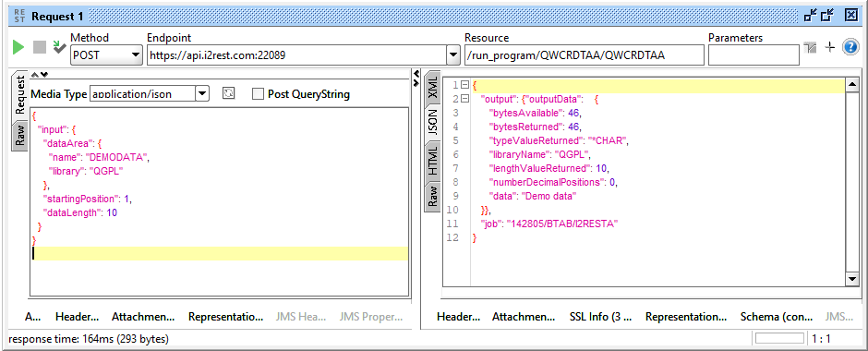Click the Parameters input field
The image size is (868, 351).
753,54
